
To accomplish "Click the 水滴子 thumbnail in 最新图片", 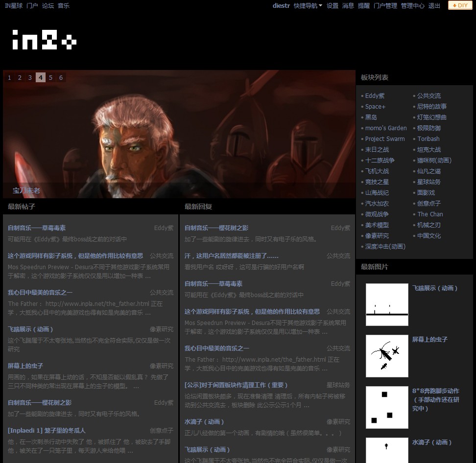I will coord(387,450).
